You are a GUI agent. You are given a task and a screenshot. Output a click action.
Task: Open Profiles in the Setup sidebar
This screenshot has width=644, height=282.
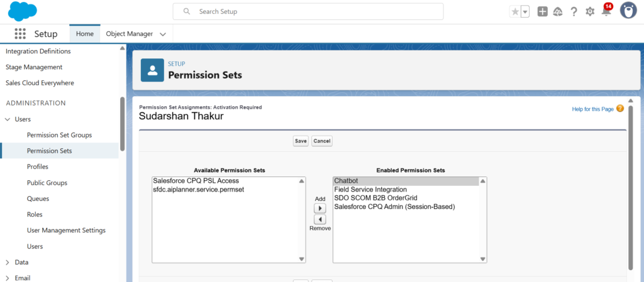(37, 167)
